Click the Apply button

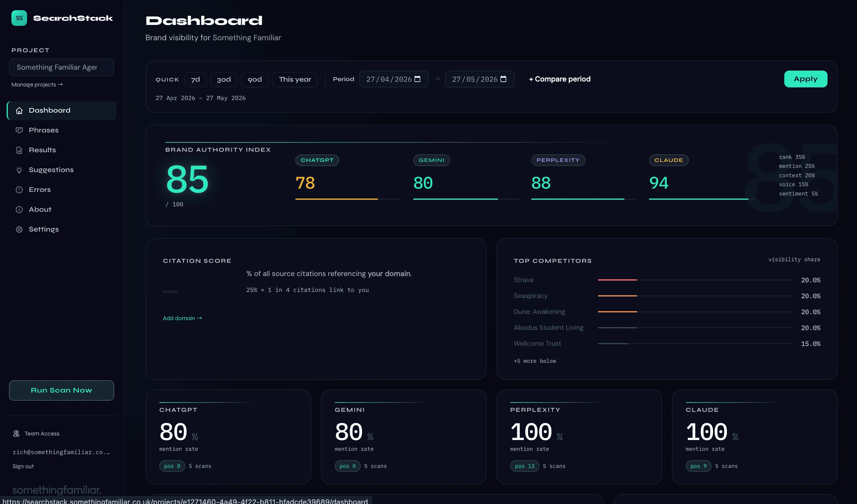pyautogui.click(x=806, y=79)
